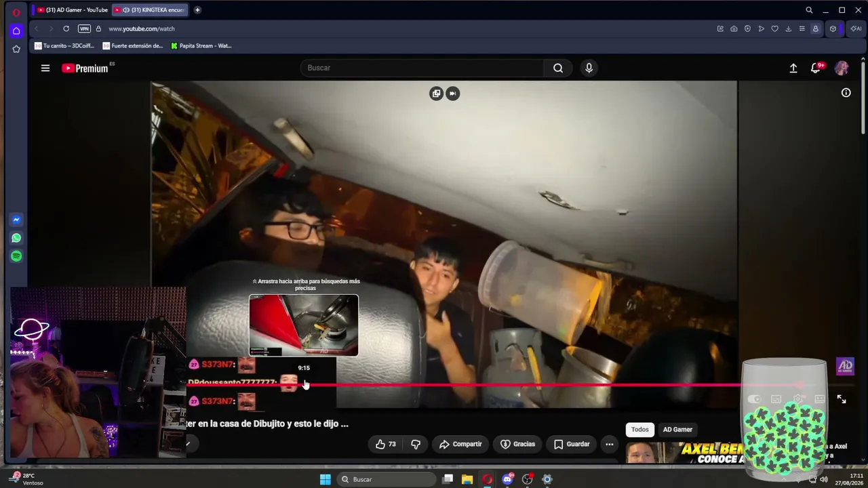Select the Todos filter chip
Image resolution: width=868 pixels, height=488 pixels.
click(640, 430)
